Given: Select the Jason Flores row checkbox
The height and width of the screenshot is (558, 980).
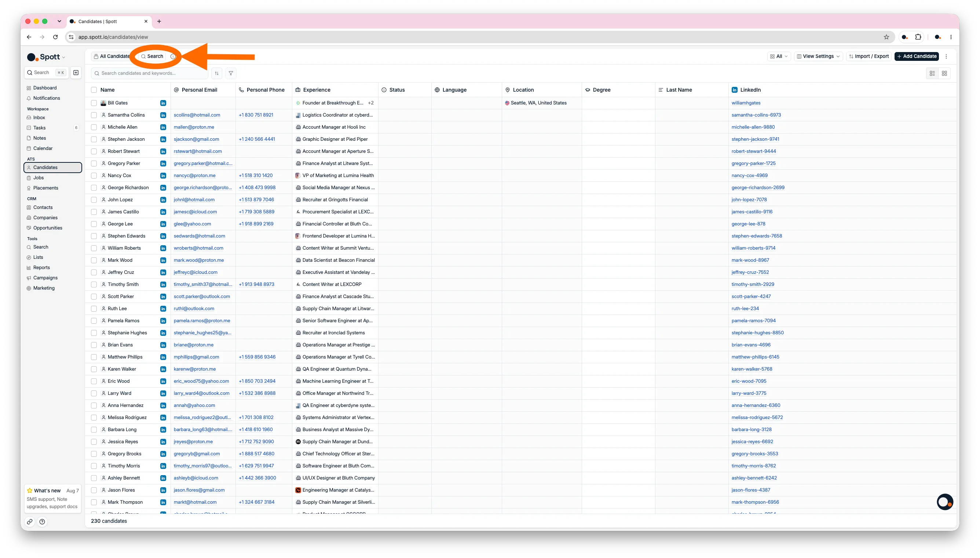Looking at the screenshot, I should 94,490.
